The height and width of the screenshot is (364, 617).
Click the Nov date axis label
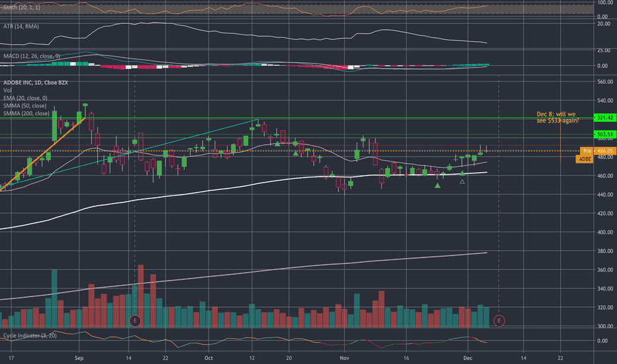(x=344, y=358)
